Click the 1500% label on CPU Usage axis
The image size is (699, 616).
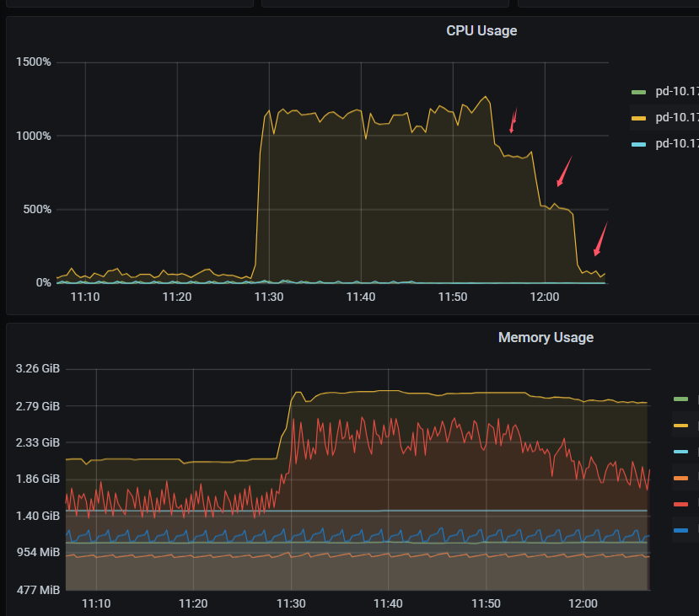click(x=34, y=62)
